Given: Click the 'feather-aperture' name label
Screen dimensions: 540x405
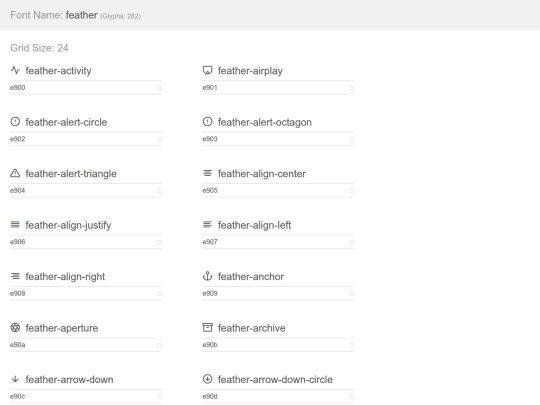Looking at the screenshot, I should 62,328.
